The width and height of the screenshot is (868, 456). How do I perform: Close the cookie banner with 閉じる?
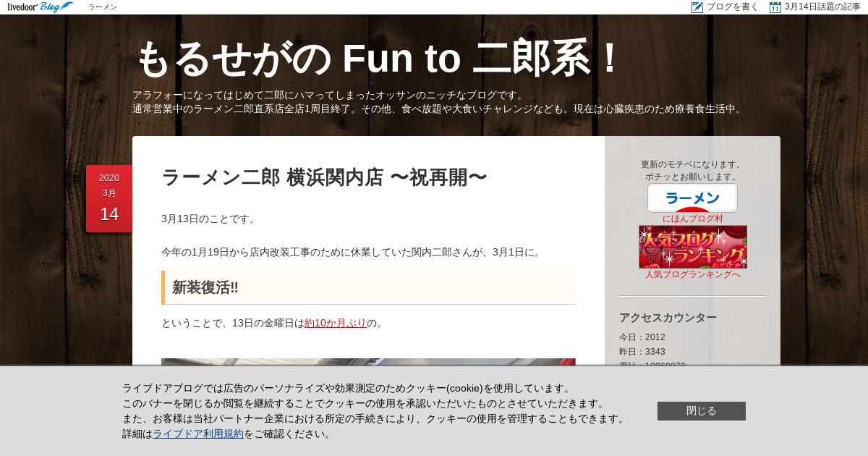[x=701, y=411]
